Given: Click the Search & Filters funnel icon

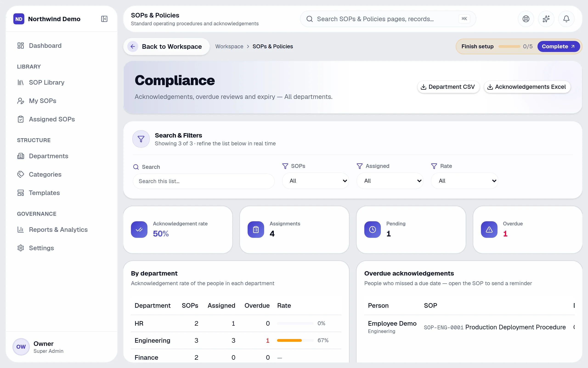Looking at the screenshot, I should tap(141, 139).
